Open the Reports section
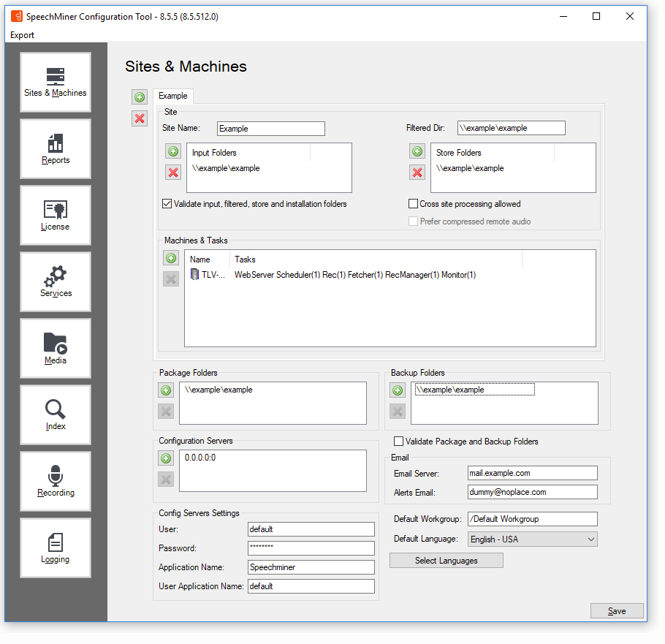Screen dimensions: 665x644 click(55, 148)
